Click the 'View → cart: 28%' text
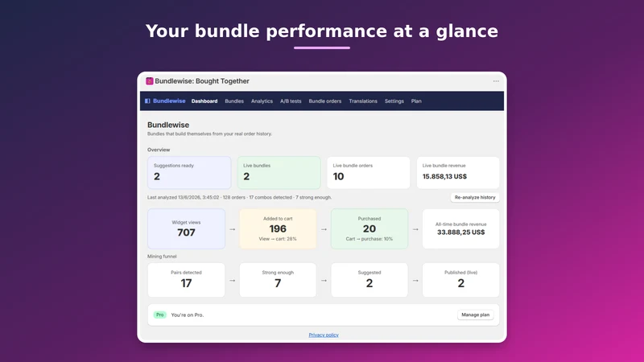 click(x=278, y=239)
